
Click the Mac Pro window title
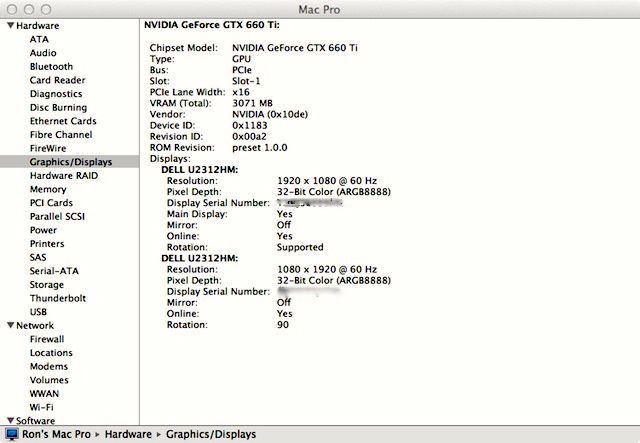(319, 9)
